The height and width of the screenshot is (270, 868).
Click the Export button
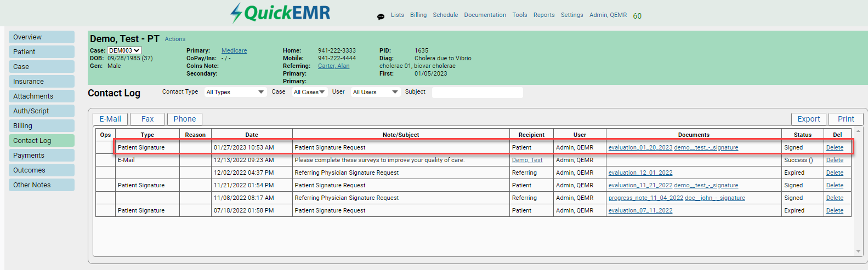[x=809, y=119]
